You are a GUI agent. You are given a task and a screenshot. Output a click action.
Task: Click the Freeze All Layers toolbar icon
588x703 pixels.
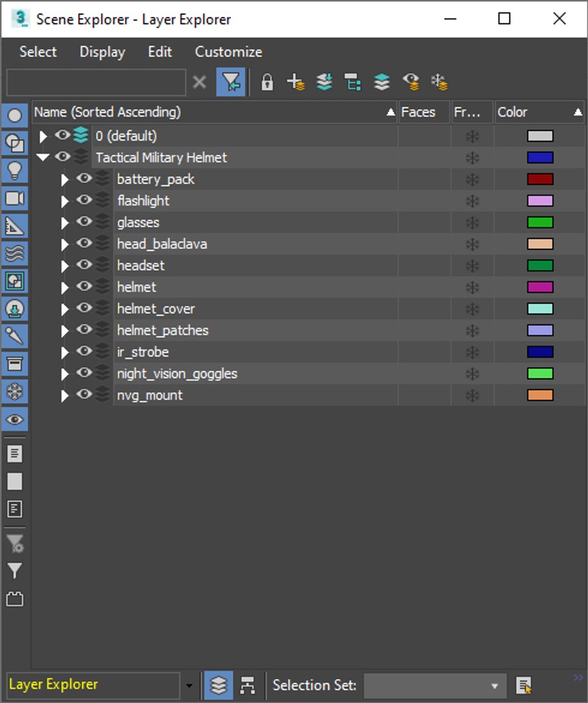pyautogui.click(x=439, y=83)
